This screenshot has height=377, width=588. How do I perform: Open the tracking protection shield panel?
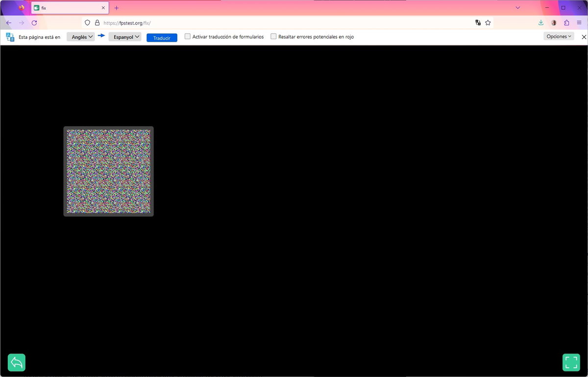click(x=88, y=23)
